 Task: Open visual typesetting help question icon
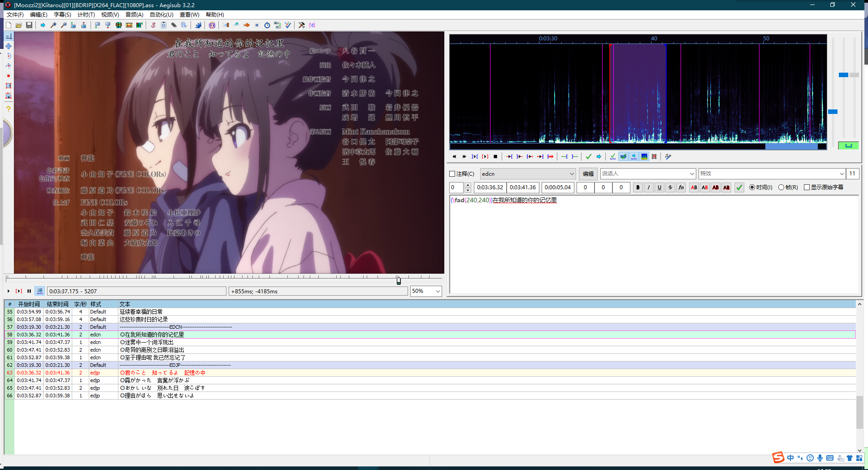coord(9,109)
